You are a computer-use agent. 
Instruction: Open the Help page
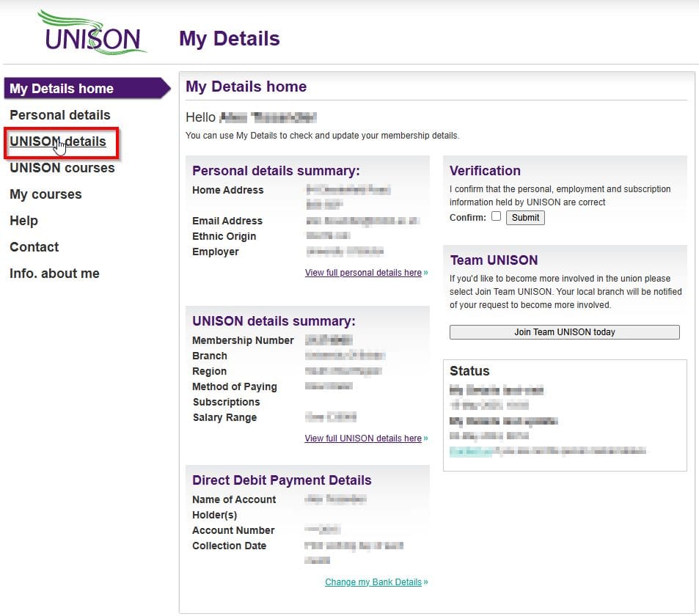pos(23,221)
